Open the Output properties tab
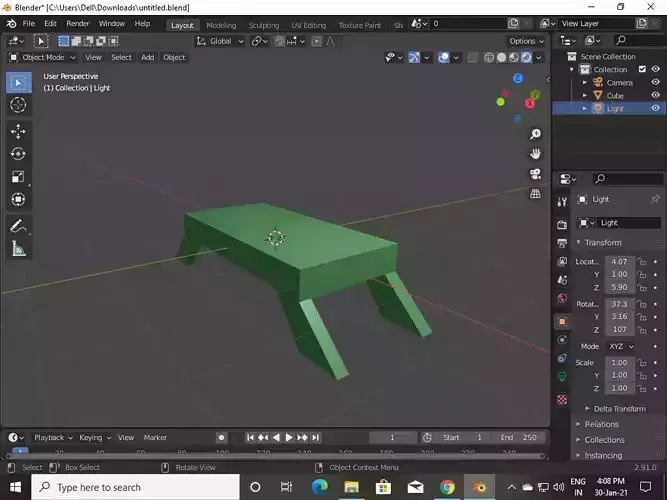 coord(562,243)
